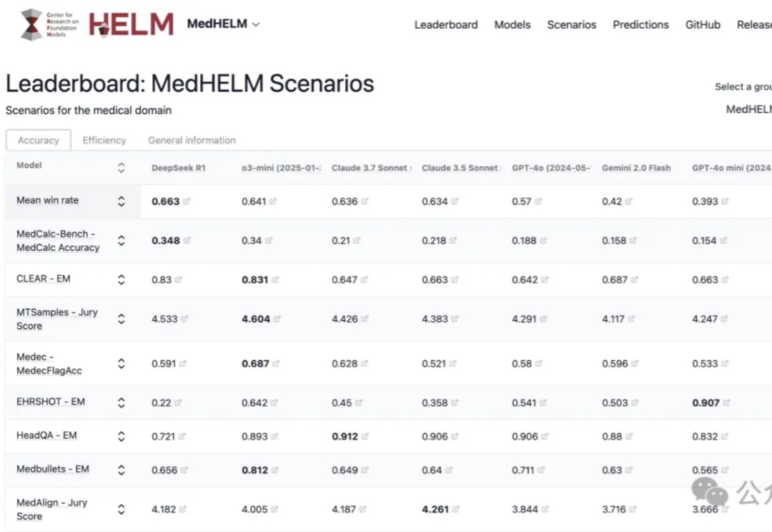Click link icon next to 0.687 Medec value
772x532 pixels.
[x=276, y=363]
